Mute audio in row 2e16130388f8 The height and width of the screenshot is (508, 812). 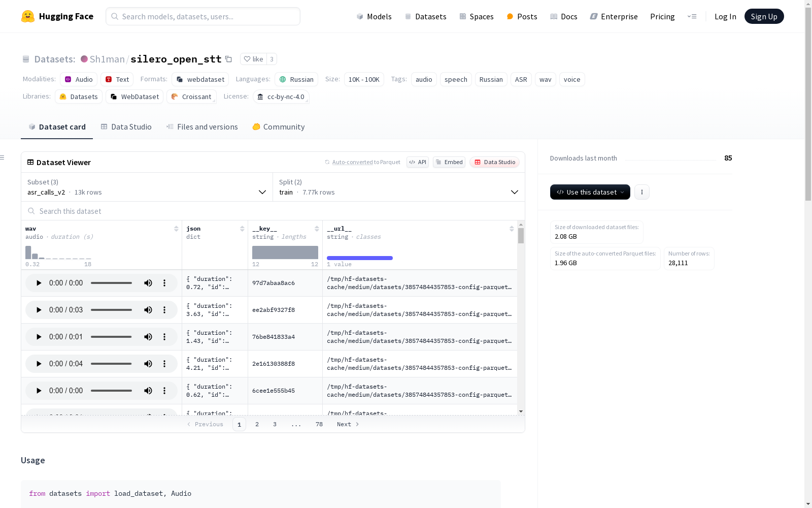[148, 364]
